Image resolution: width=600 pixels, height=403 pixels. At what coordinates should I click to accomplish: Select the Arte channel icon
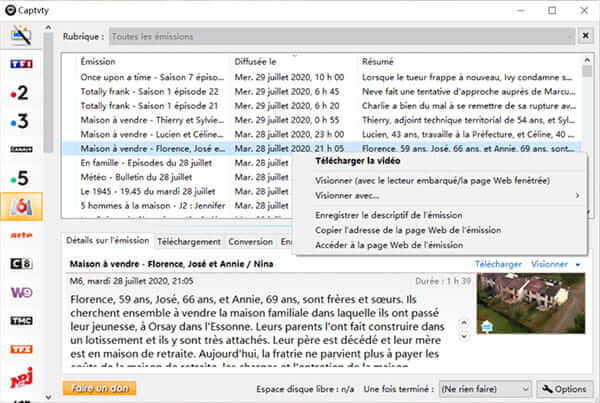21,235
